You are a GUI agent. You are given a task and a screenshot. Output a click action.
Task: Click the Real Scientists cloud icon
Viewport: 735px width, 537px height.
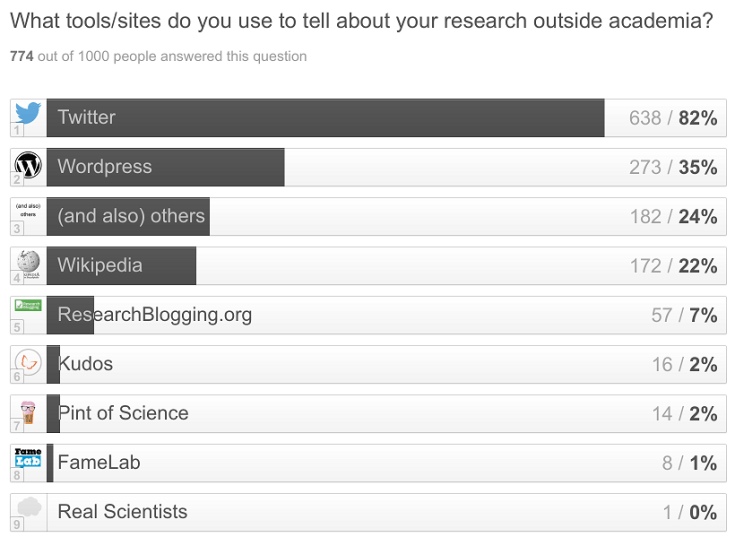pos(30,508)
